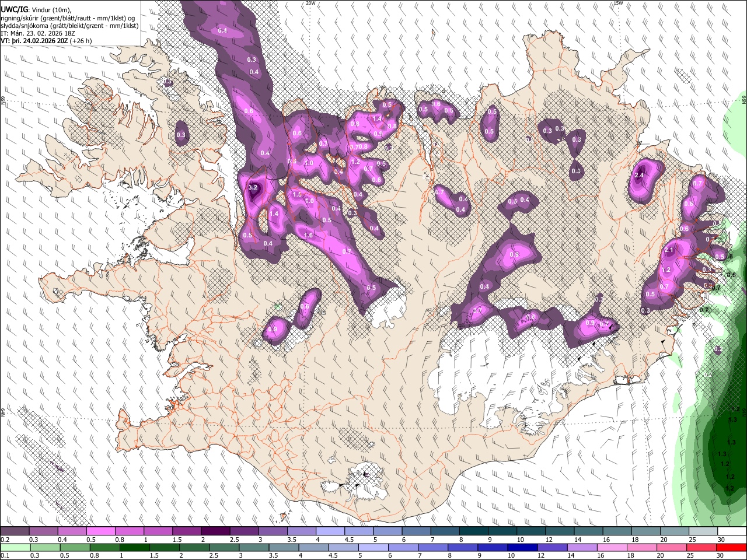Click the 2.4 snowfall value in the east
747x560 pixels.
click(x=638, y=175)
